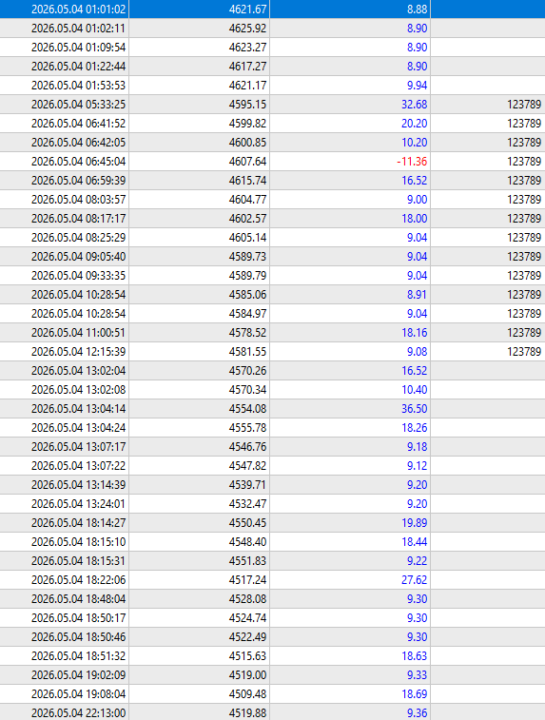Select profit value 32.68
The image size is (545, 720).
[x=414, y=105]
